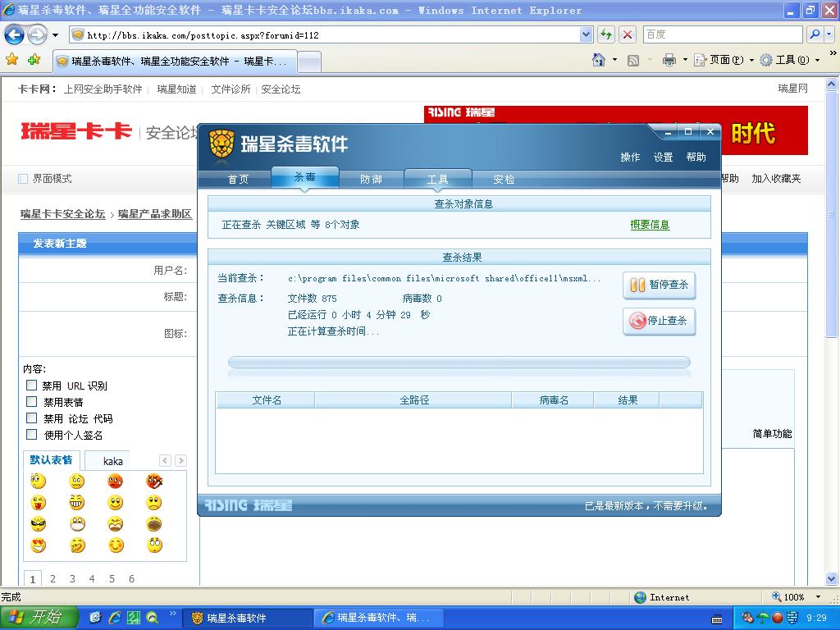Screen dimensions: 840x630
Task: Switch to the 安检 tab
Action: [x=504, y=179]
